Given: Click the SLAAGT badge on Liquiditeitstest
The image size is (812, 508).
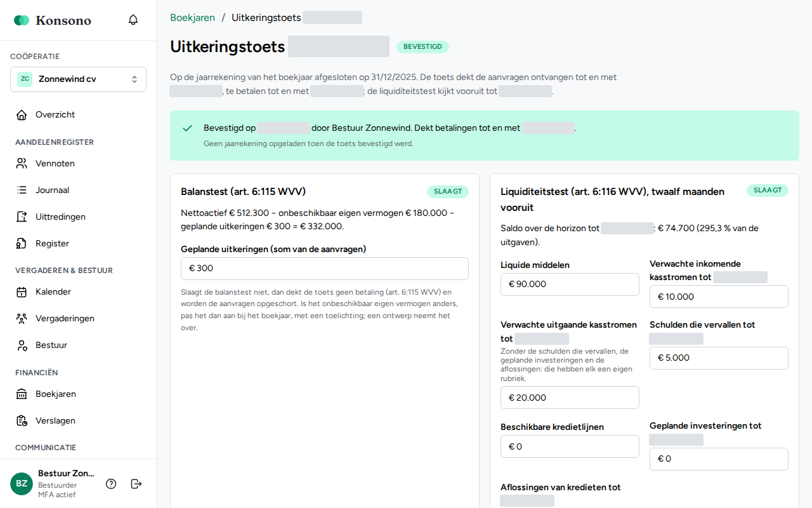Looking at the screenshot, I should pyautogui.click(x=768, y=190).
